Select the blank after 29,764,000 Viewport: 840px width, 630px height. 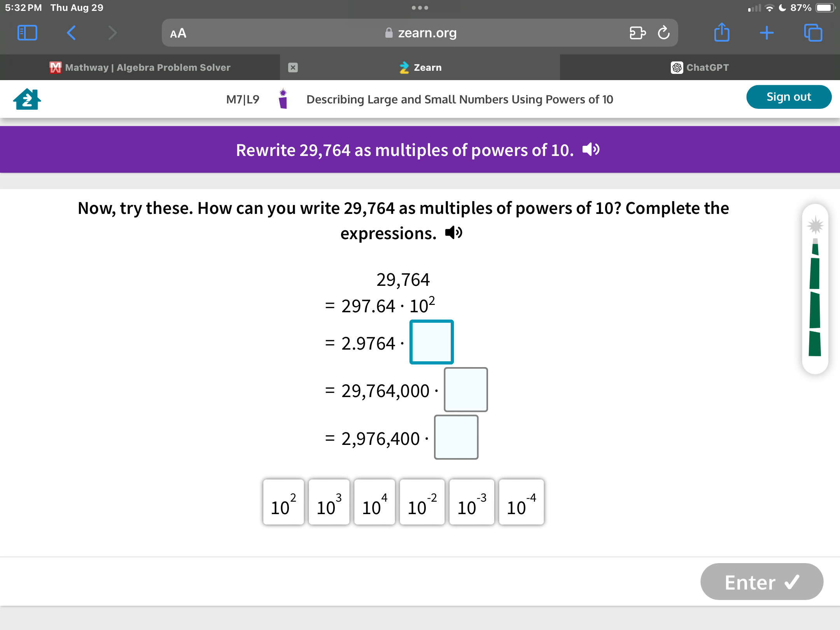click(x=466, y=389)
